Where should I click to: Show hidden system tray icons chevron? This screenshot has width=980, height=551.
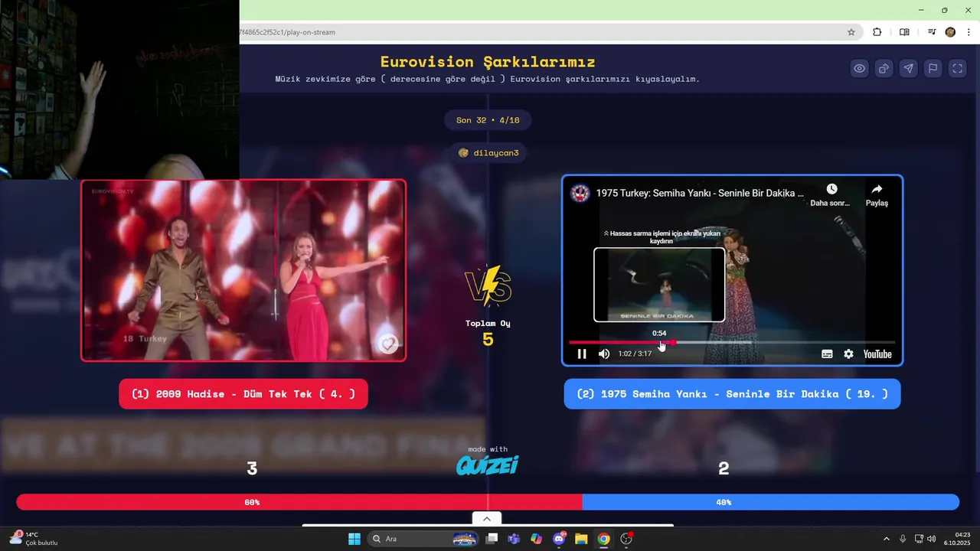[887, 539]
